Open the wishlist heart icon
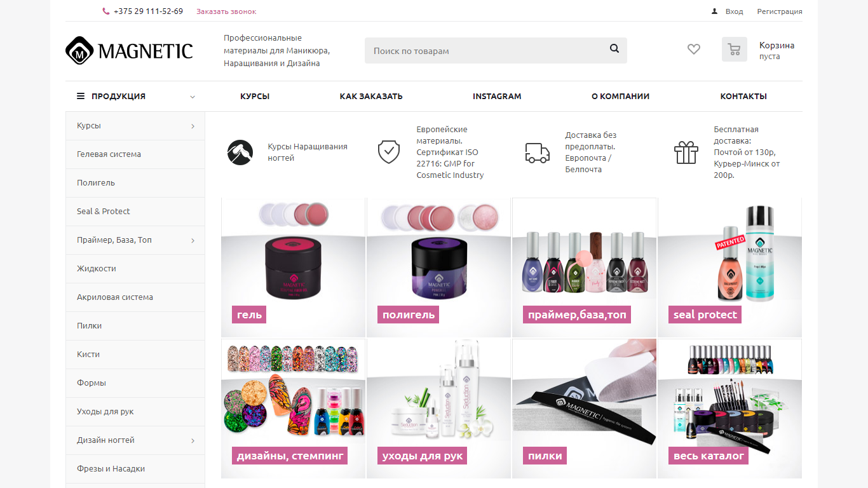The width and height of the screenshot is (868, 488). point(694,49)
